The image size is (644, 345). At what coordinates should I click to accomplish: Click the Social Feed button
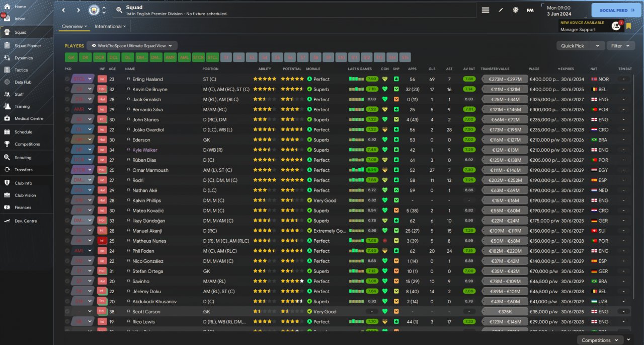[616, 10]
